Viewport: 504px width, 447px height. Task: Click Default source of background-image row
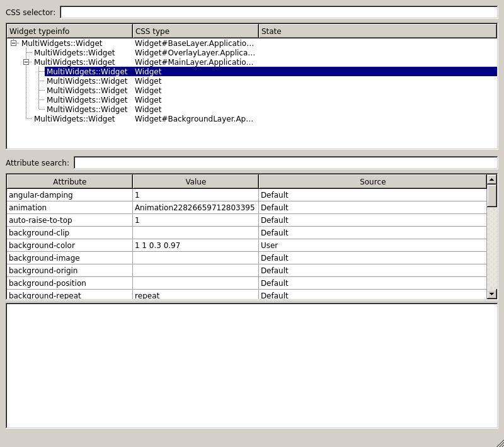point(372,258)
